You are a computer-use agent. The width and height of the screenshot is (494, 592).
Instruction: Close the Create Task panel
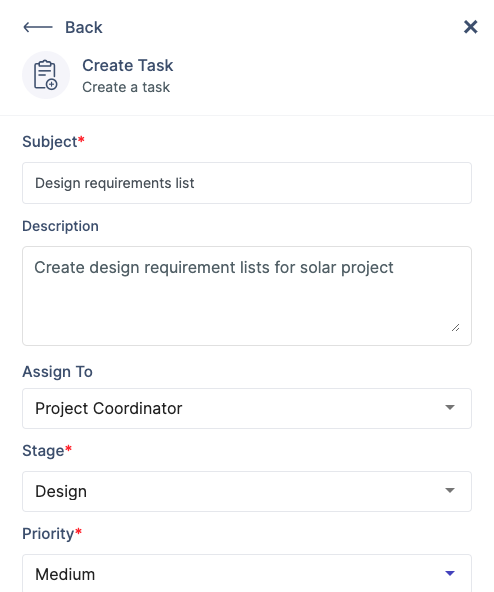pos(471,27)
